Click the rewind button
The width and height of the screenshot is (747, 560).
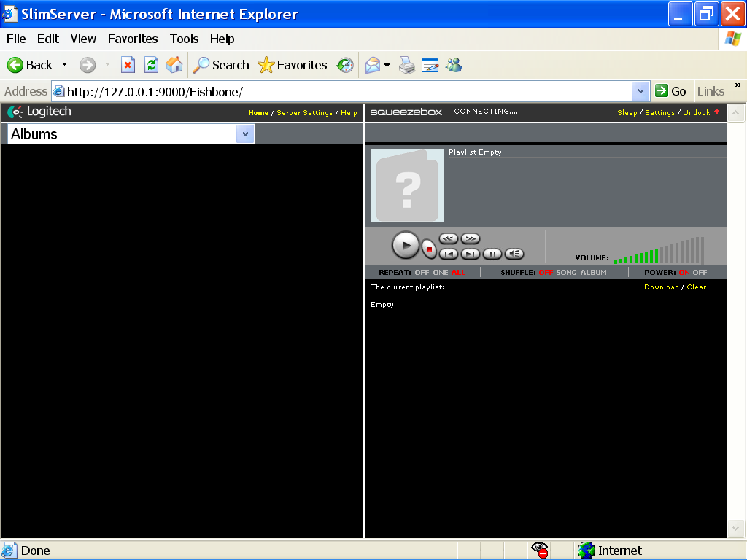(448, 238)
